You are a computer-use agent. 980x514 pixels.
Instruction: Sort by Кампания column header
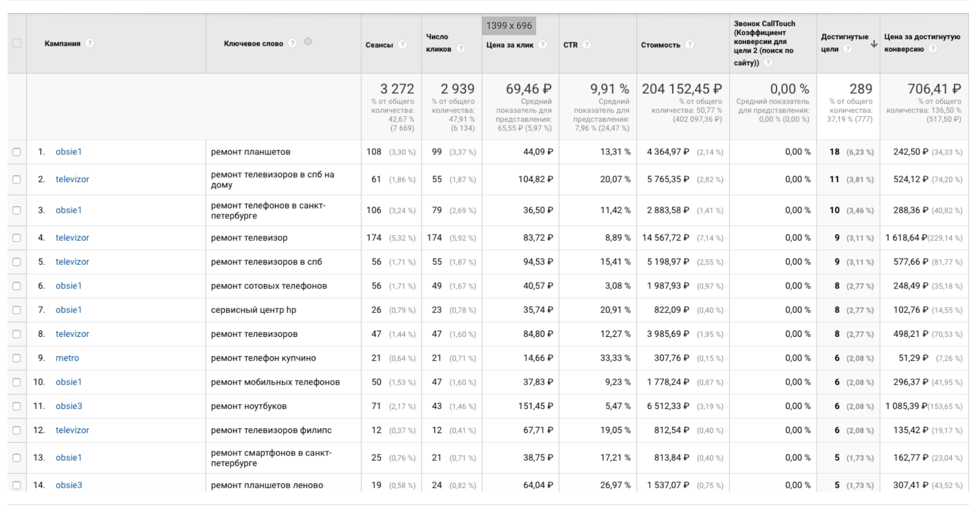tap(62, 43)
